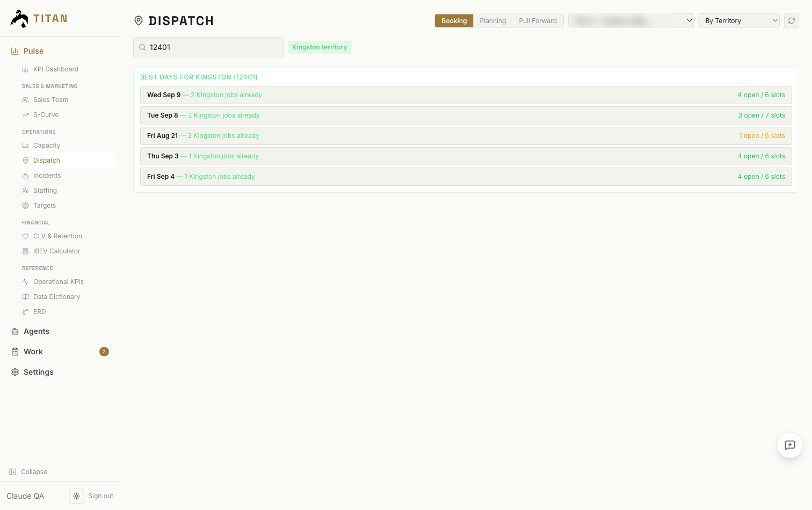Open the chat feedback floating button
Image resolution: width=812 pixels, height=510 pixels.
(x=790, y=445)
